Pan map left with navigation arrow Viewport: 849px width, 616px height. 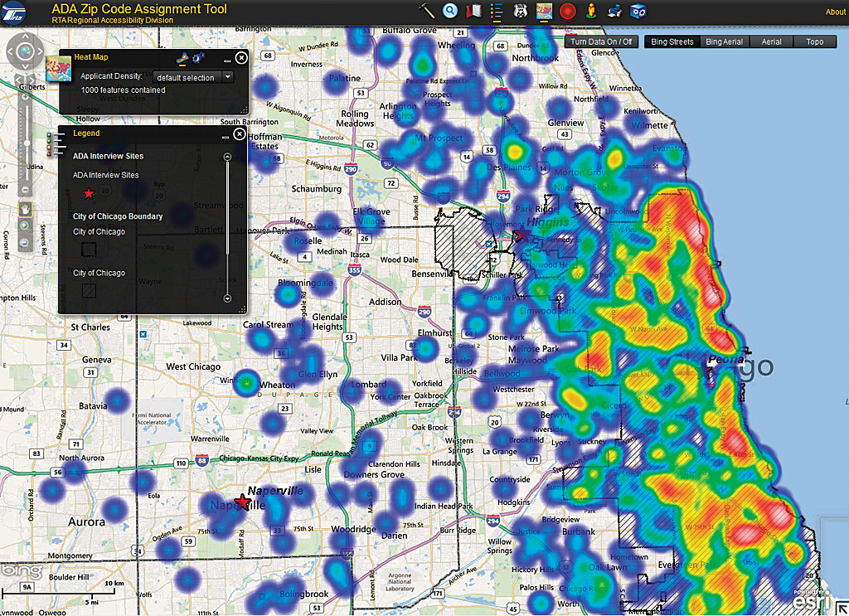[x=10, y=51]
